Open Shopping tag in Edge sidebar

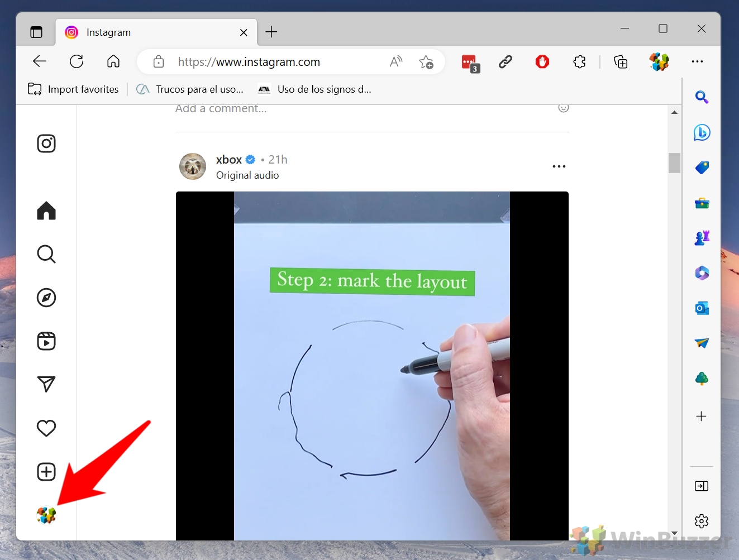pyautogui.click(x=702, y=167)
